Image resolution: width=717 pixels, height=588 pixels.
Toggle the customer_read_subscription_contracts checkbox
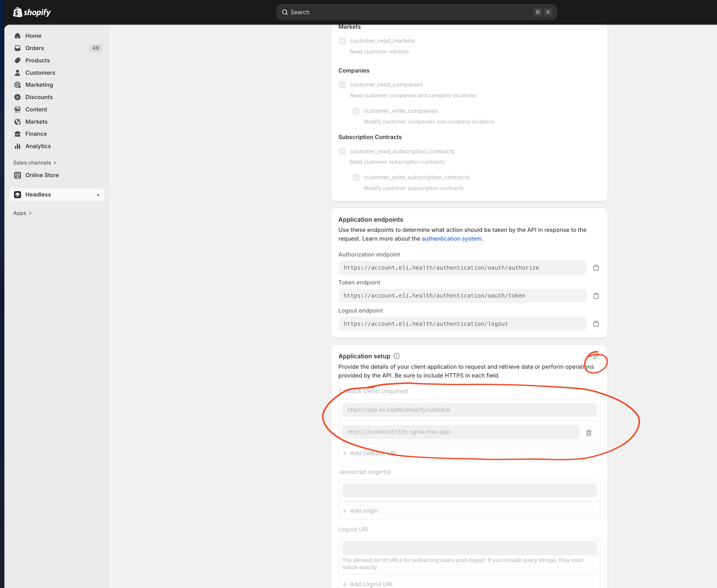pyautogui.click(x=342, y=151)
